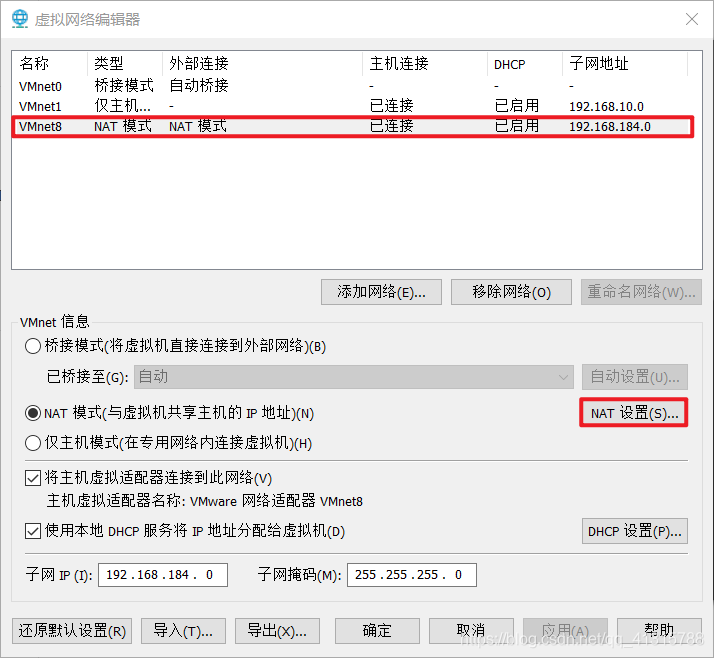Open the 已桥接至 dropdown
The image size is (714, 658).
(x=353, y=377)
